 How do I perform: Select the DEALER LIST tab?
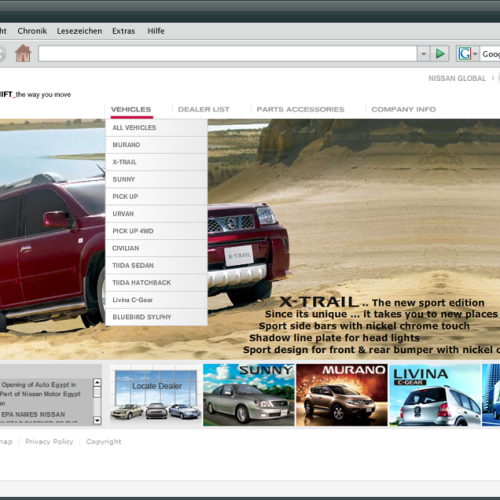[204, 109]
